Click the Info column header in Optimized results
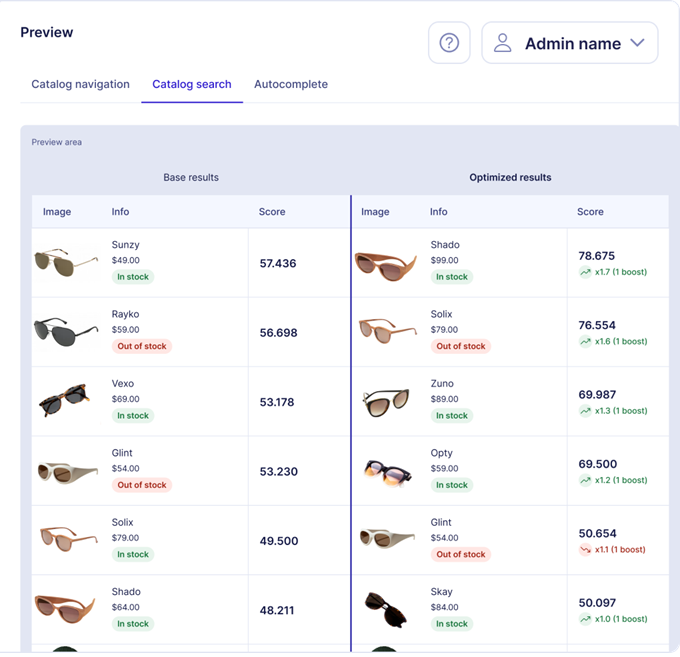 [x=439, y=212]
